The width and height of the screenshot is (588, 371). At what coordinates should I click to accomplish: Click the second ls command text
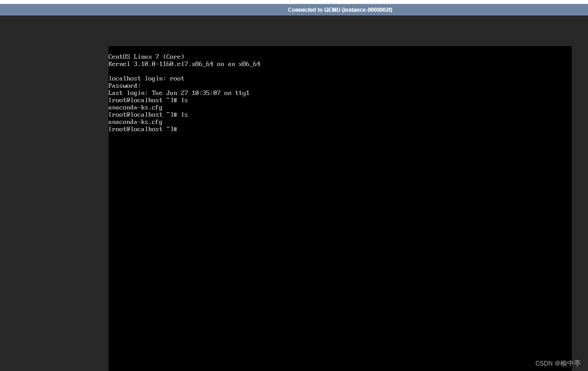[185, 114]
